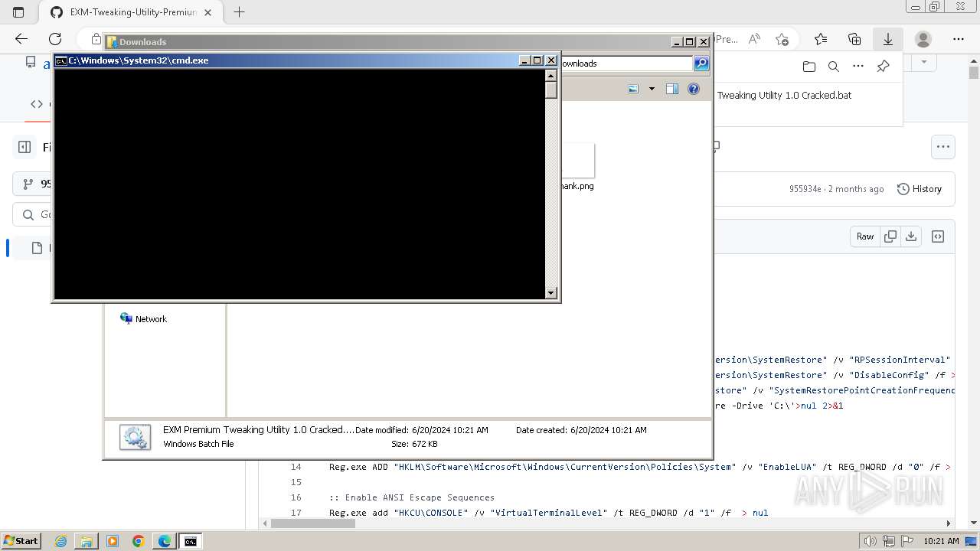Open downloads folder from Edge flyout
The image size is (980, 551).
click(x=809, y=67)
